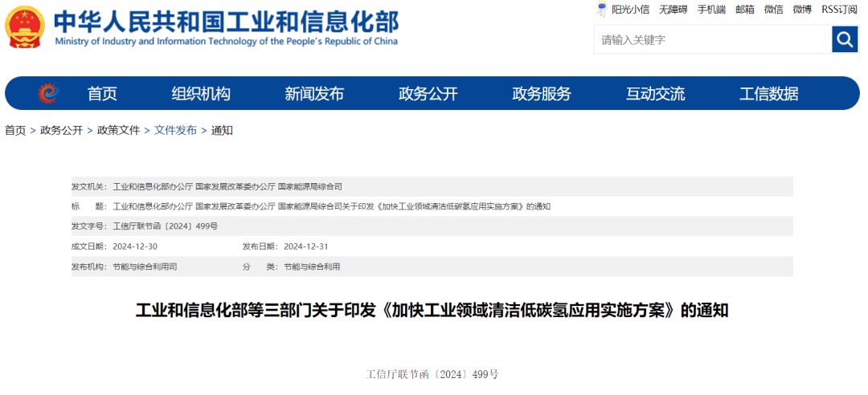This screenshot has width=868, height=395.
Task: Click the red gear logo in navigation bar
Action: click(48, 93)
